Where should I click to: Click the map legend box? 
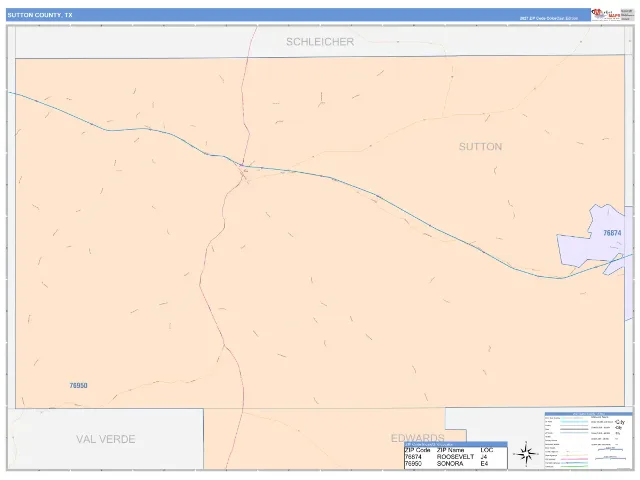pos(588,440)
